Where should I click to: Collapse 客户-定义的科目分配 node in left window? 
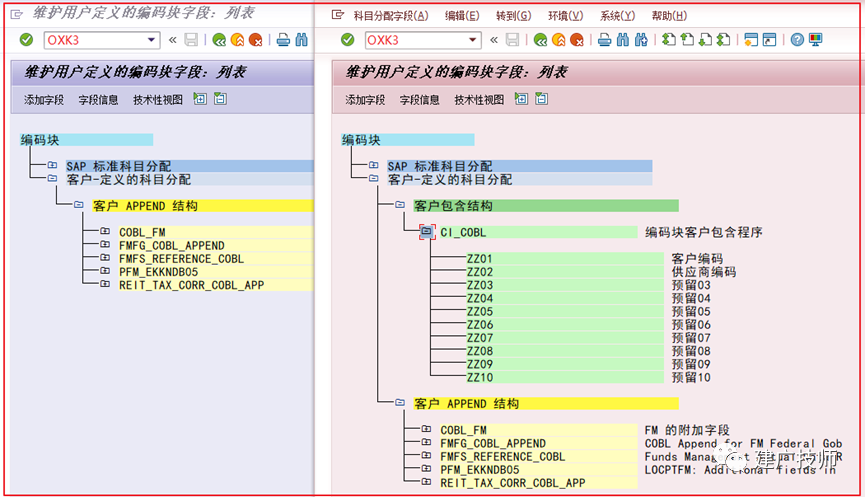coord(52,178)
